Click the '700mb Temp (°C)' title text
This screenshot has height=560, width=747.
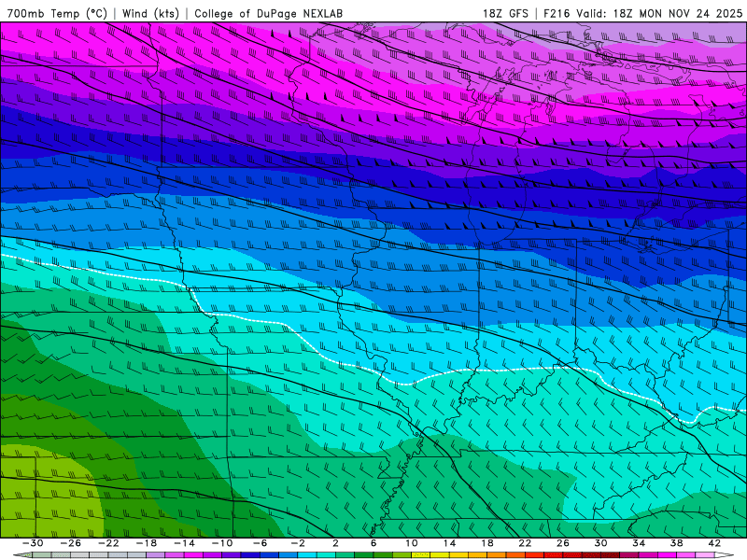coord(58,13)
